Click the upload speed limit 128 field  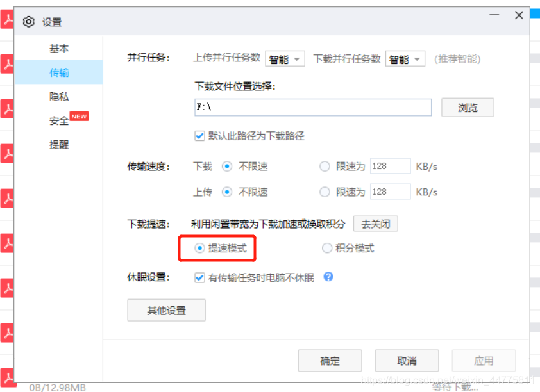391,192
